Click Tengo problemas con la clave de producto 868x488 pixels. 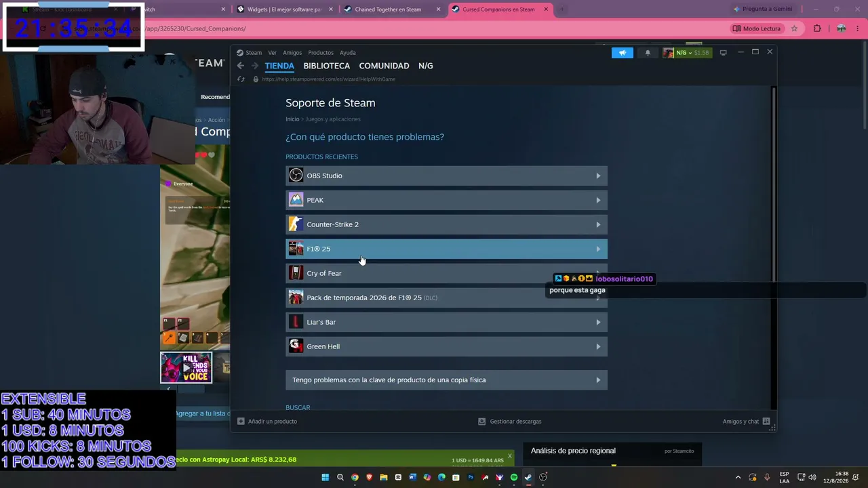[x=446, y=380]
